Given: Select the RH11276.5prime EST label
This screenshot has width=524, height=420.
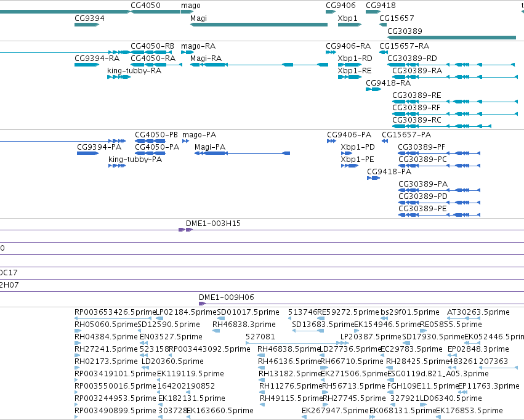Looking at the screenshot, I should pyautogui.click(x=291, y=386).
